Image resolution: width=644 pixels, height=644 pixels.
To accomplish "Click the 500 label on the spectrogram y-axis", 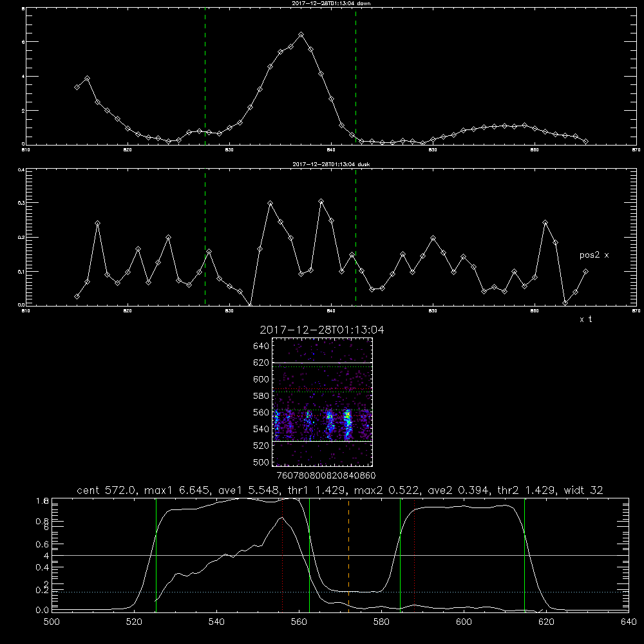I will pyautogui.click(x=261, y=462).
